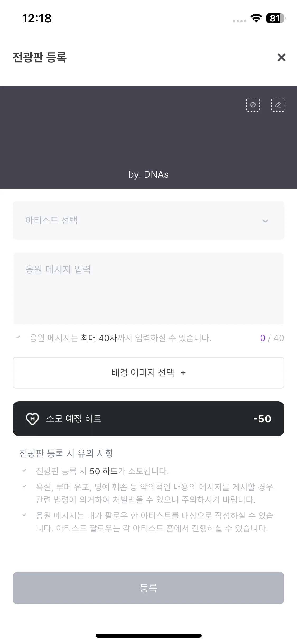
Task: Tap the by. DNAs caption in preview
Action: 148,174
